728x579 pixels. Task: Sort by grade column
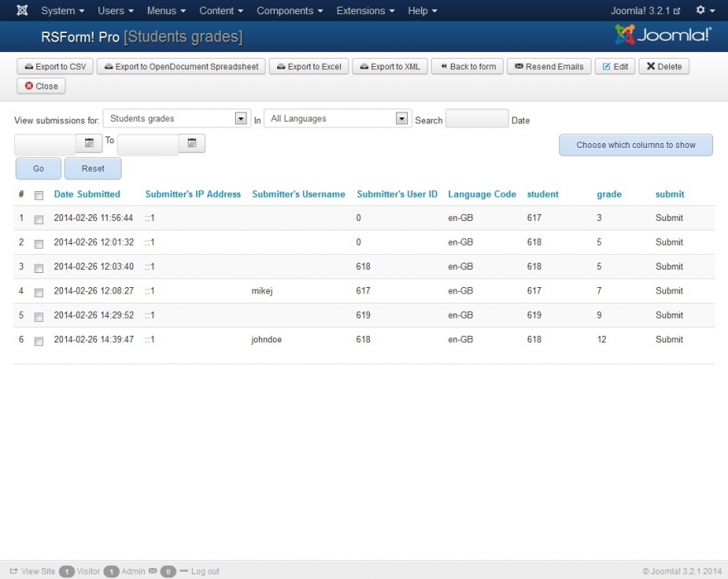pos(609,194)
